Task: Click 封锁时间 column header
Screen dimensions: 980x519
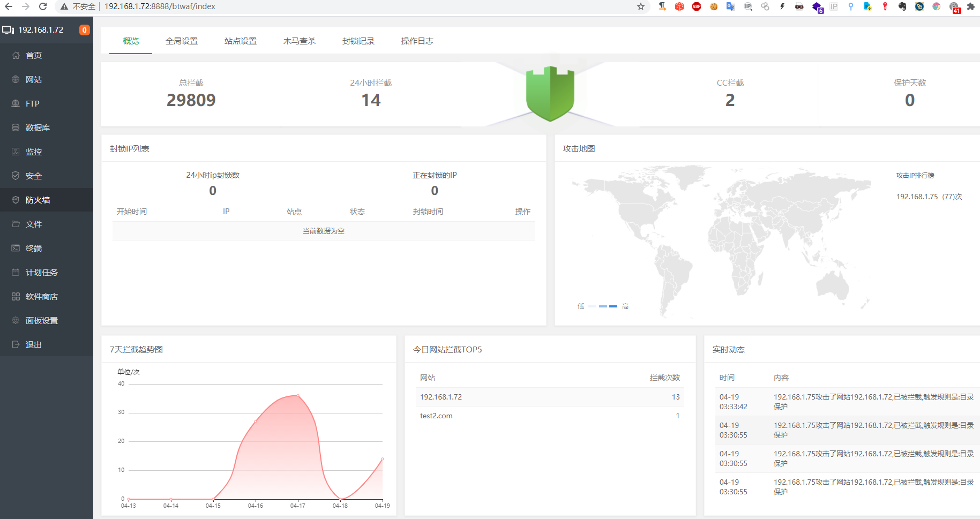Action: pos(428,212)
